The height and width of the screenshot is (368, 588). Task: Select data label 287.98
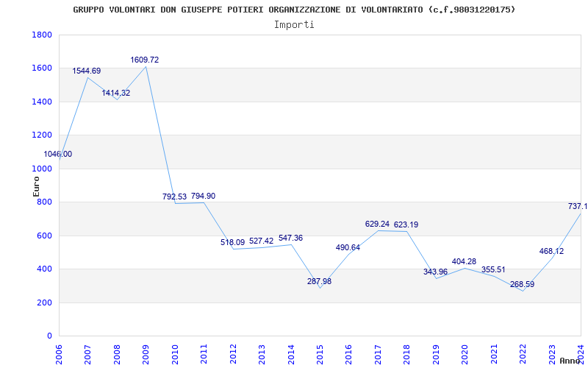click(320, 281)
